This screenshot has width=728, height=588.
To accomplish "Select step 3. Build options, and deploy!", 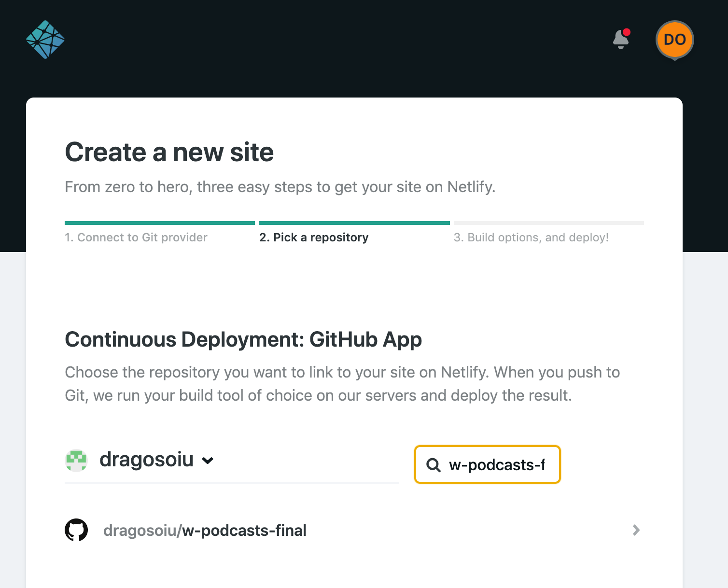I will (x=531, y=238).
